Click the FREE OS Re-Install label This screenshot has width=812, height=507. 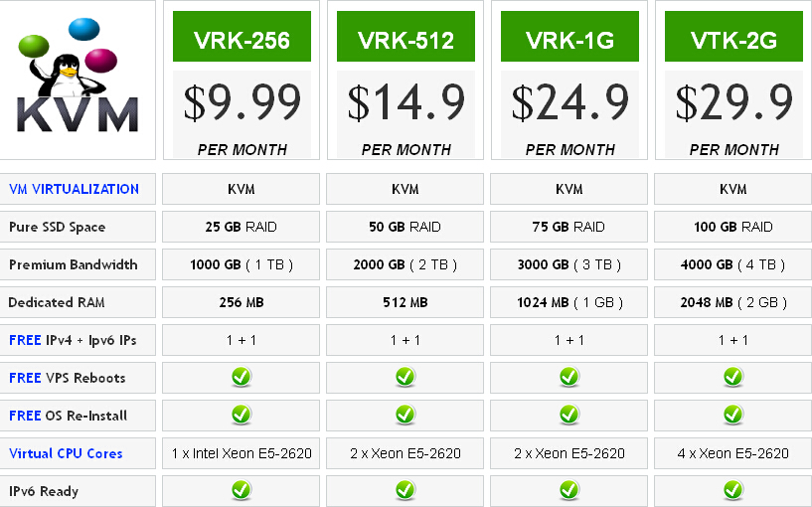(68, 416)
